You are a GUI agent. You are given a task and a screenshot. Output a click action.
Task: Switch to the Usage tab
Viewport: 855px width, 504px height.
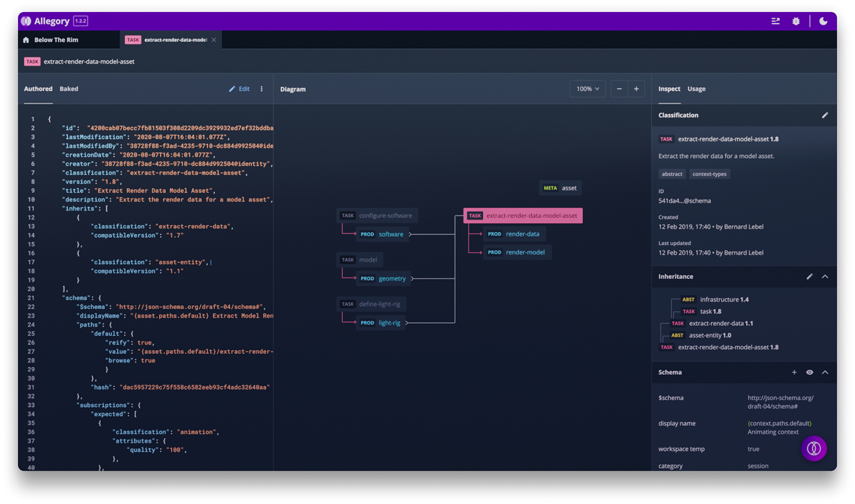click(x=696, y=89)
